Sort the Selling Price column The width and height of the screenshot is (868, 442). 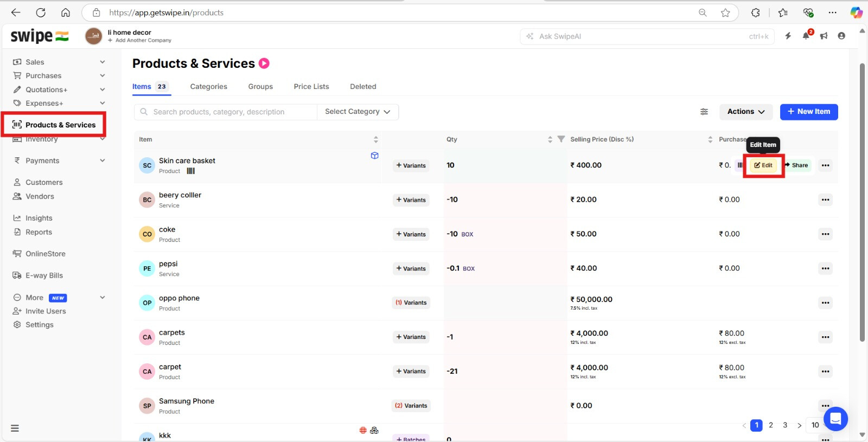pos(710,139)
